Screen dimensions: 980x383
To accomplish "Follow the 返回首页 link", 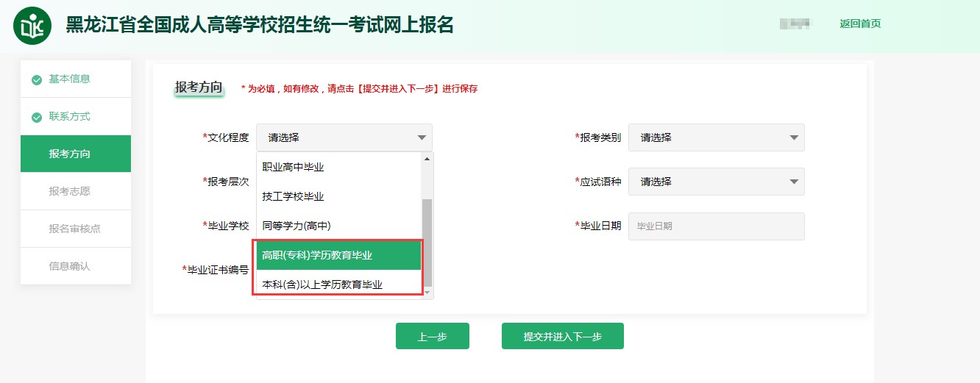I will (860, 24).
